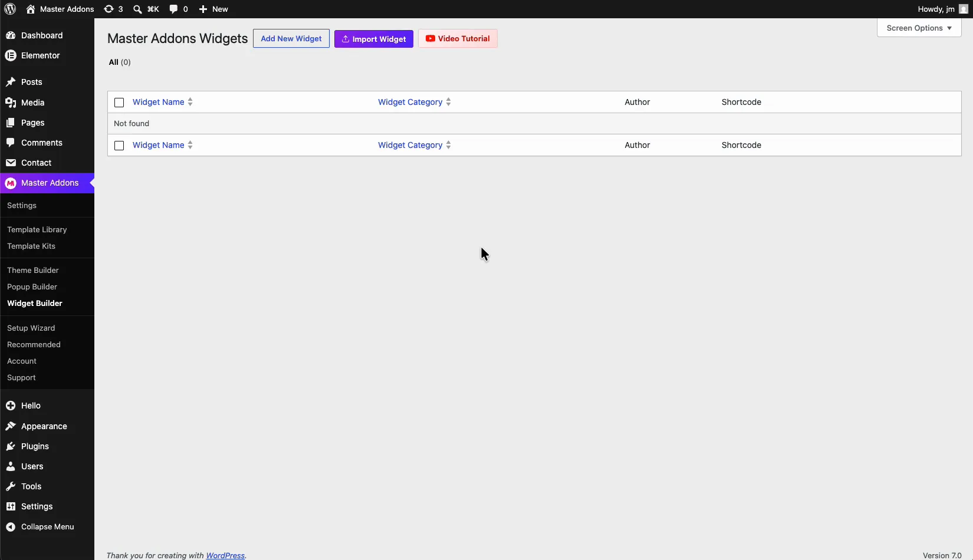Click the Dashboard gauge icon

(11, 35)
